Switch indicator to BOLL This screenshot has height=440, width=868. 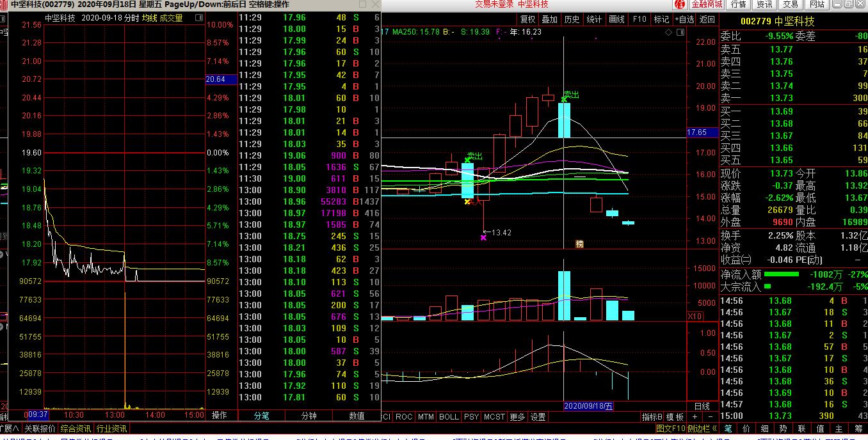pyautogui.click(x=449, y=416)
